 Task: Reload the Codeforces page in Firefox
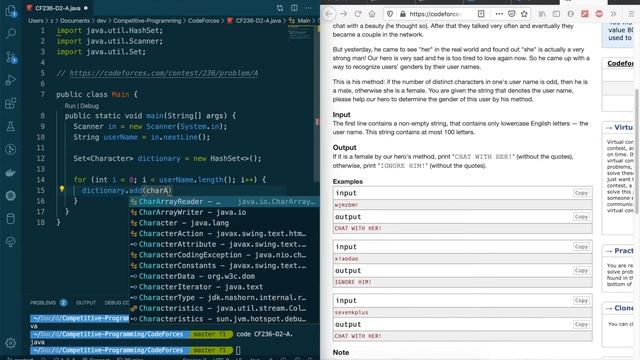[358, 14]
